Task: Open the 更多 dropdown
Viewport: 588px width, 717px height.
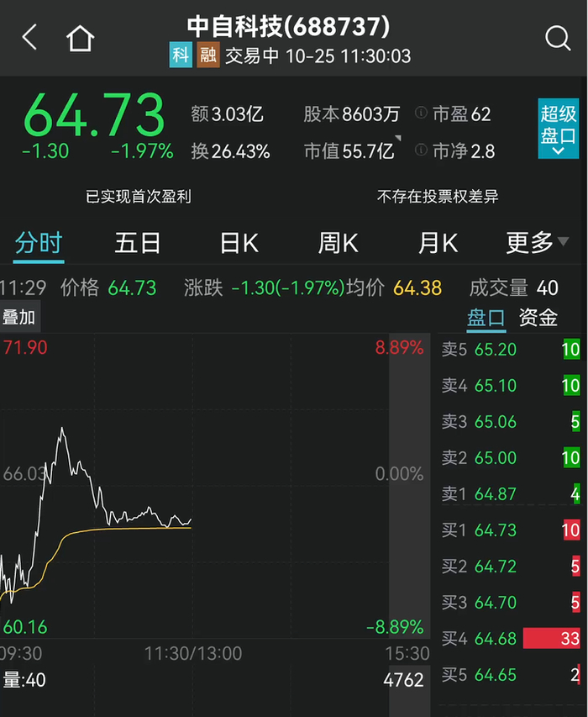Action: tap(538, 242)
